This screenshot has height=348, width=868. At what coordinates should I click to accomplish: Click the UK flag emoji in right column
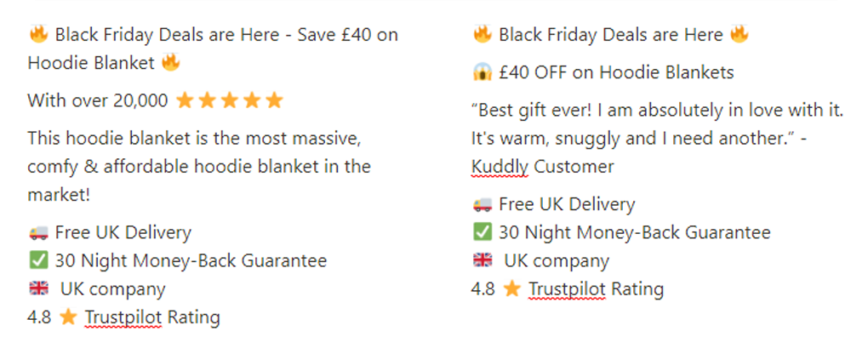click(483, 260)
